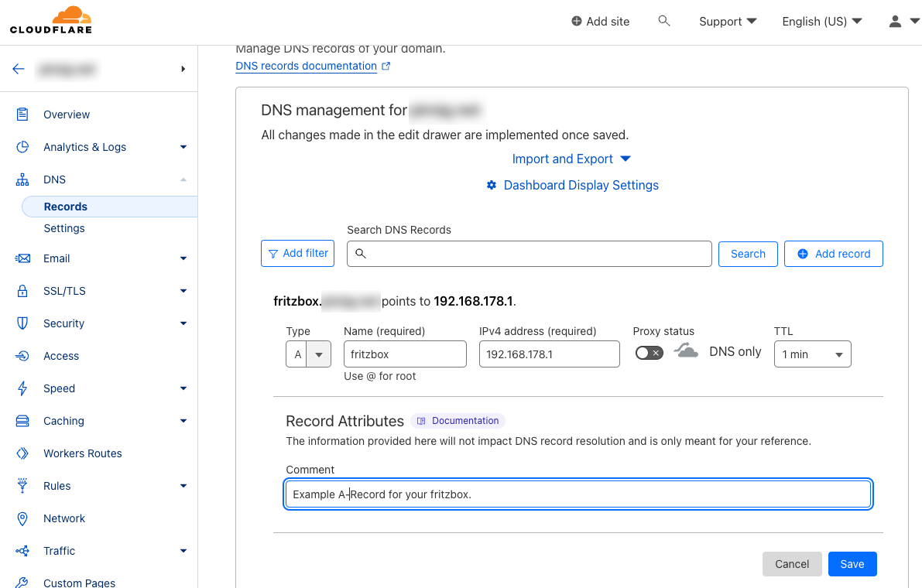Click the Custom Pages wrench icon
Viewport: 922px width, 588px height.
22,583
